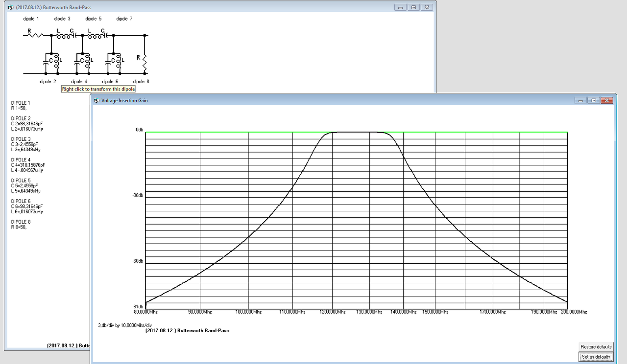Image resolution: width=627 pixels, height=364 pixels.
Task: Click the "dipole 3" label above the schematic
Action: [62, 19]
